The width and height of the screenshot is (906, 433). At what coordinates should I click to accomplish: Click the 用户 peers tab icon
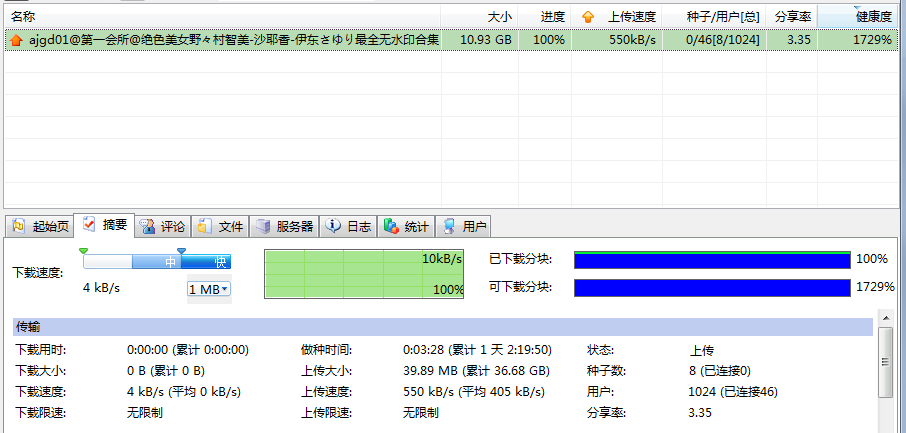[x=450, y=226]
